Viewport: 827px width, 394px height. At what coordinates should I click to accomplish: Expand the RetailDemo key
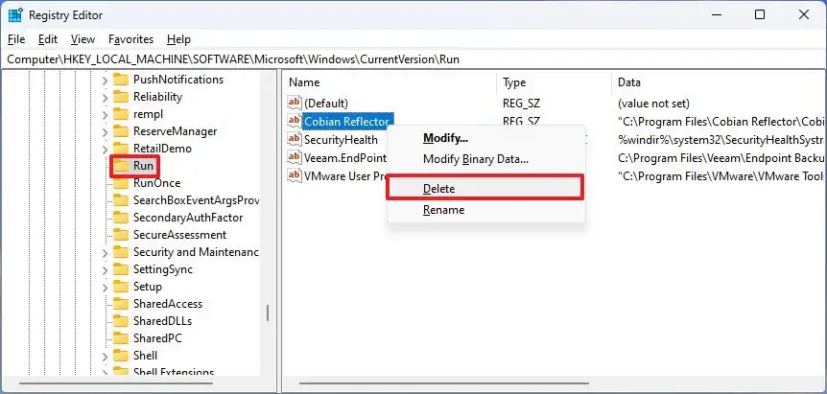104,149
